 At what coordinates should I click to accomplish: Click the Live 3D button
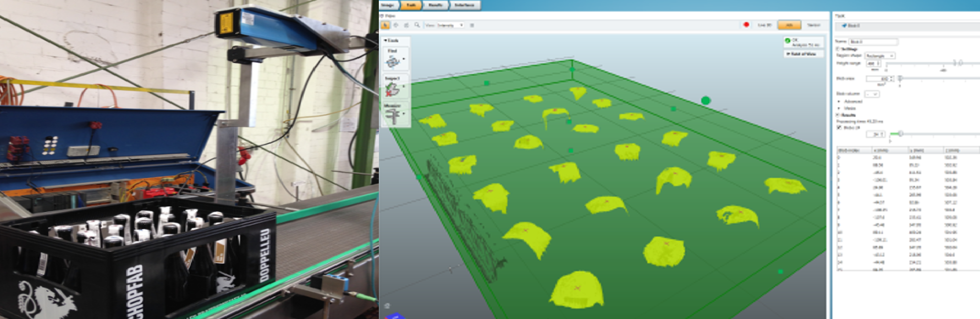764,25
